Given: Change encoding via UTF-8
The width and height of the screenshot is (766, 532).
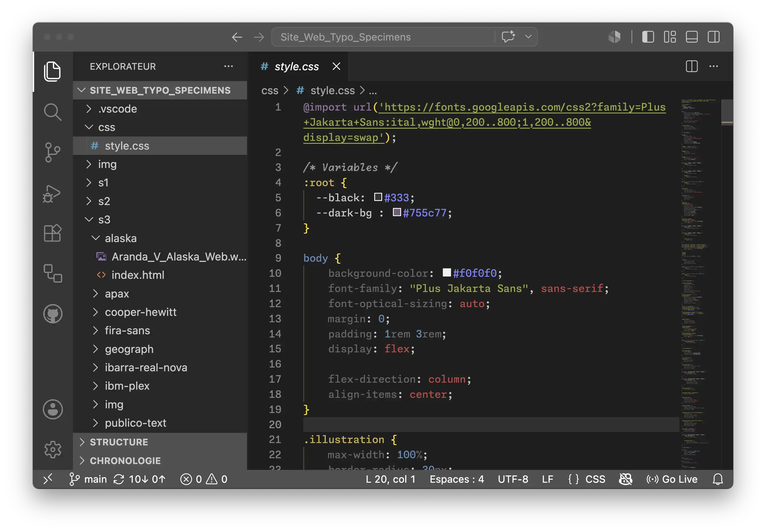Looking at the screenshot, I should (x=513, y=479).
